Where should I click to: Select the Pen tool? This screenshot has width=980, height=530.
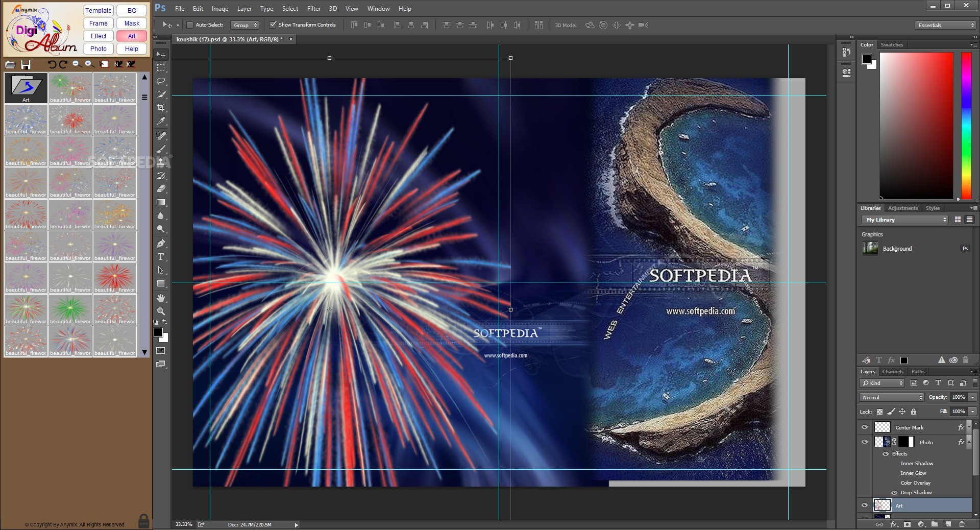(161, 244)
